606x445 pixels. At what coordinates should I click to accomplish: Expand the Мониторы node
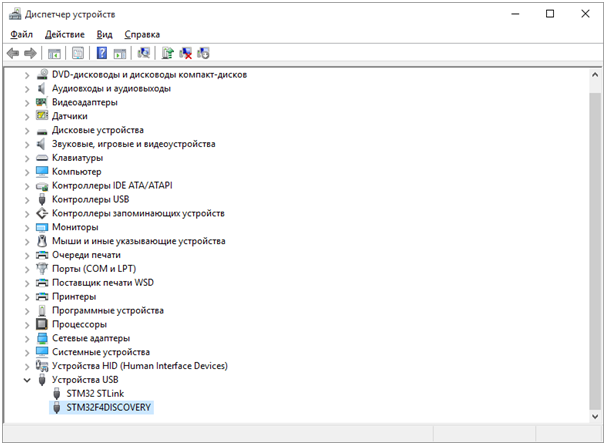[x=27, y=227]
